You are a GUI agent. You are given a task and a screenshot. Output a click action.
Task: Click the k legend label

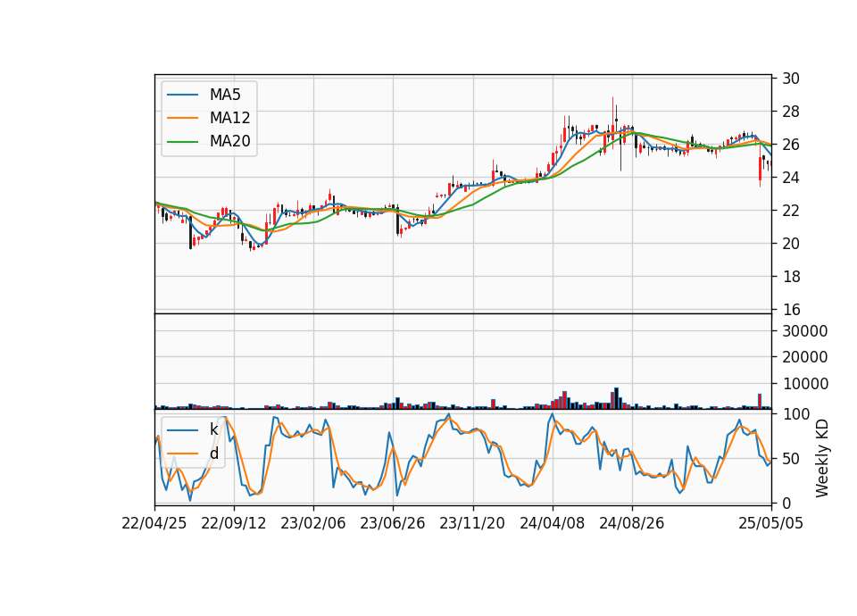(x=213, y=429)
